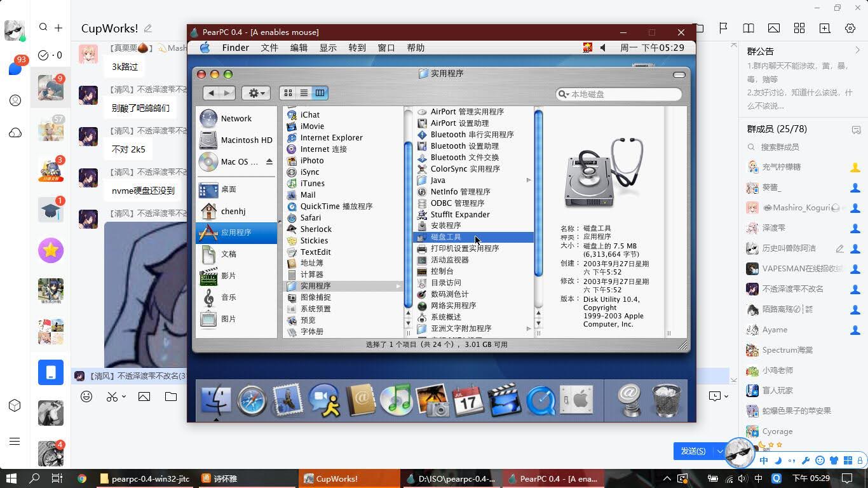Expand the Java folder arrow
868x488 pixels.
point(529,180)
